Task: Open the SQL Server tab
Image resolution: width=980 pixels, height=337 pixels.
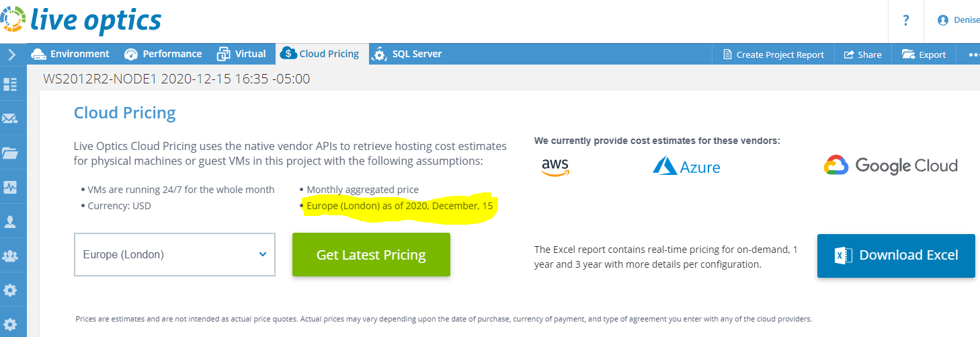Action: pyautogui.click(x=408, y=54)
